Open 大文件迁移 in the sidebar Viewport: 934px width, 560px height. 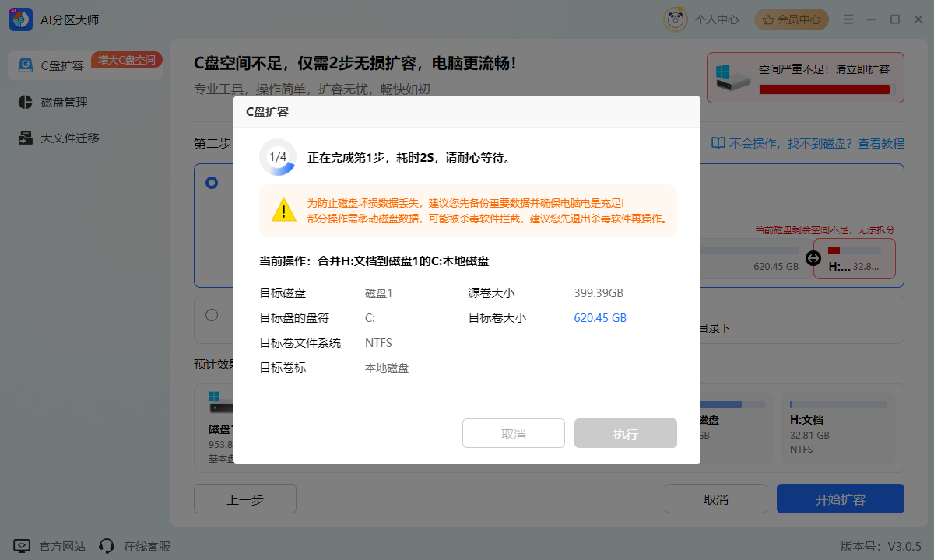(70, 138)
